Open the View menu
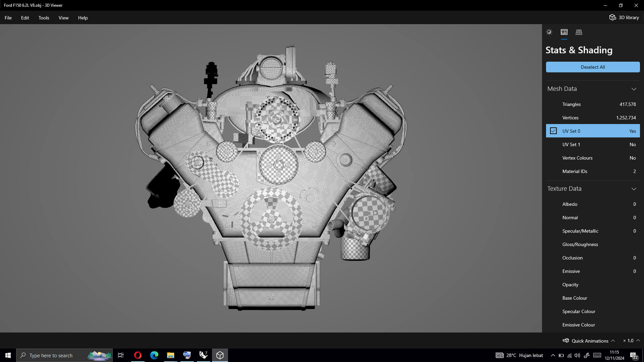Screen dimensions: 644x362 pyautogui.click(x=63, y=18)
